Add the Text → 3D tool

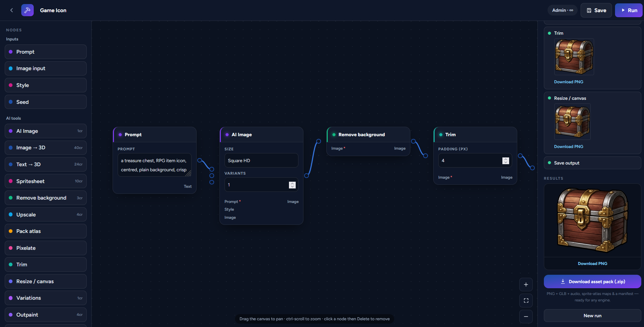click(x=46, y=164)
